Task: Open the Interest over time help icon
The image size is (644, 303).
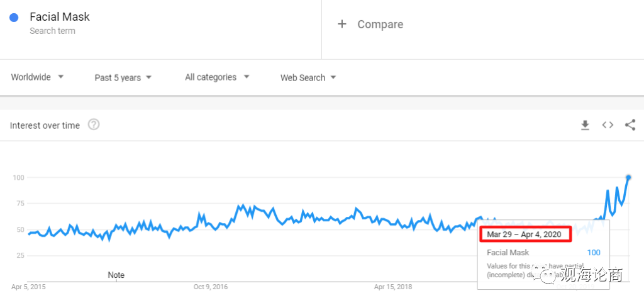Action: pos(94,124)
